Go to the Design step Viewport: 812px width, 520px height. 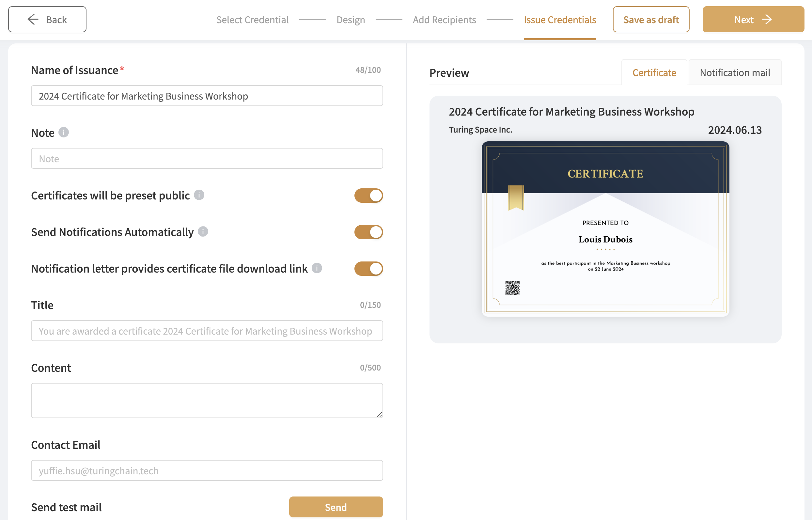point(350,20)
